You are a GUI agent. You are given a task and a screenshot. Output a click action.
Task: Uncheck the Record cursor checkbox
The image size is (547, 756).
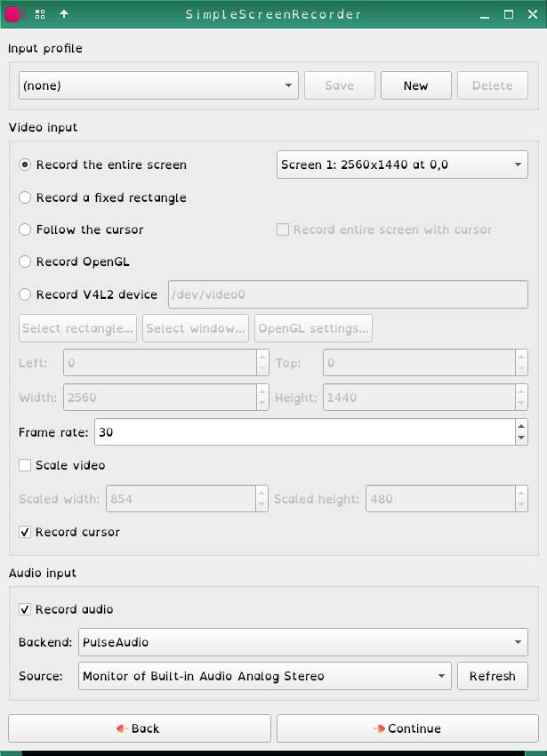click(25, 532)
